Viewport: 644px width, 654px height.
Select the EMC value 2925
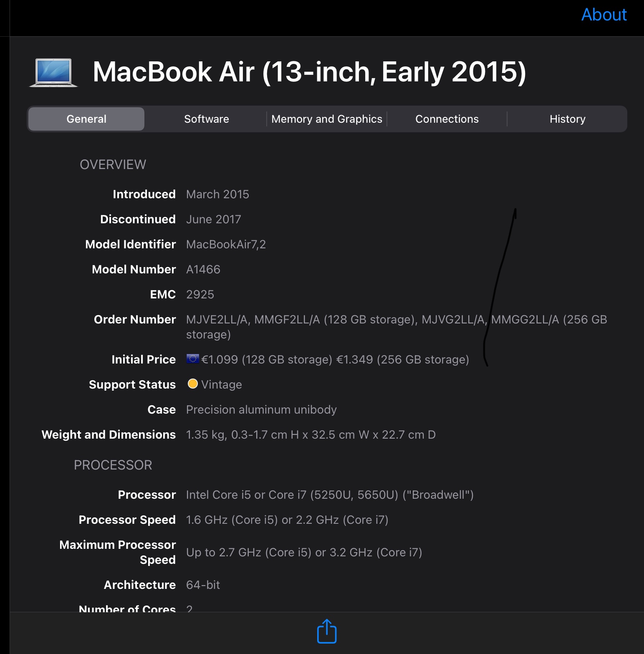coord(200,295)
